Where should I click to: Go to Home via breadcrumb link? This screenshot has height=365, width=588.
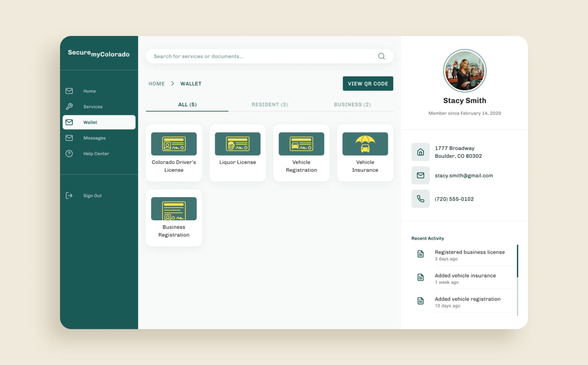click(x=156, y=84)
